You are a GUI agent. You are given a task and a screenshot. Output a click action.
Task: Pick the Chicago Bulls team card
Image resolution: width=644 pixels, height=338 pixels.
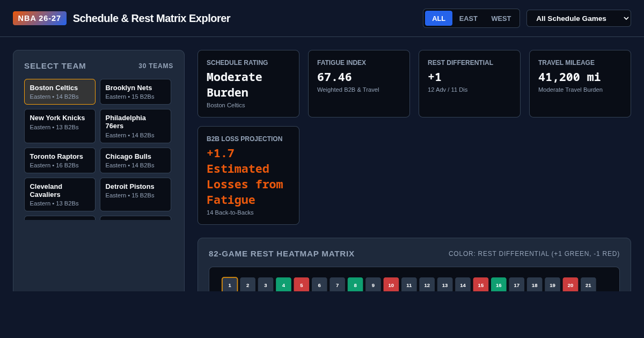tap(135, 160)
